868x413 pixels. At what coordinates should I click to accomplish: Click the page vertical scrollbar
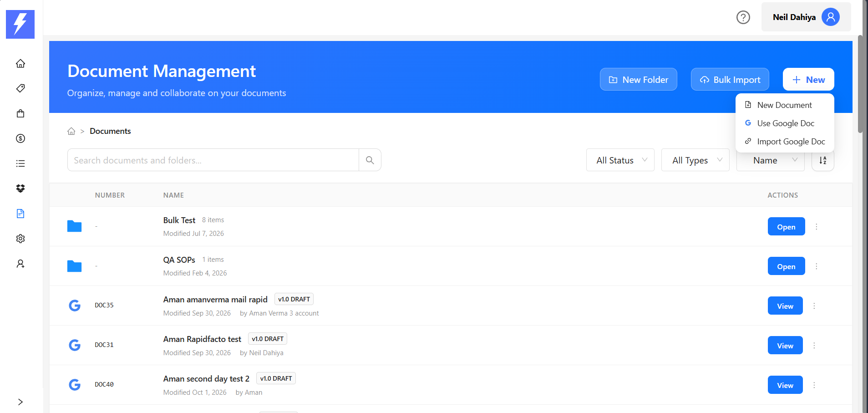860,84
